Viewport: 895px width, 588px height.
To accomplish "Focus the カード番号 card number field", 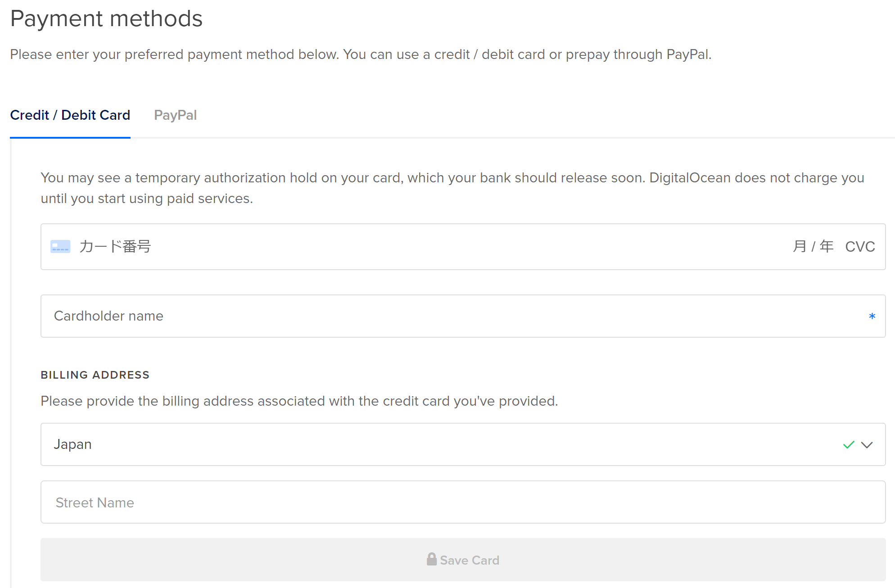I will coord(405,247).
